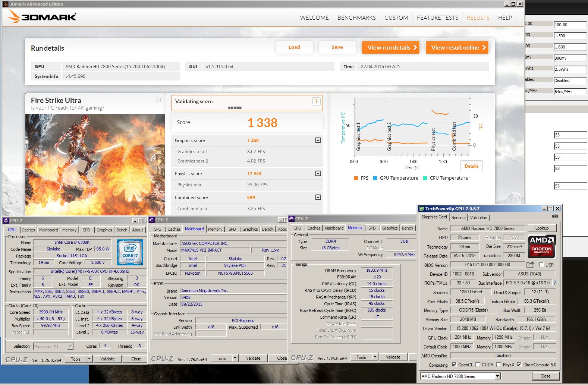The height and width of the screenshot is (385, 588).
Task: Click Validate in first CPU-Z window
Action: (107, 359)
